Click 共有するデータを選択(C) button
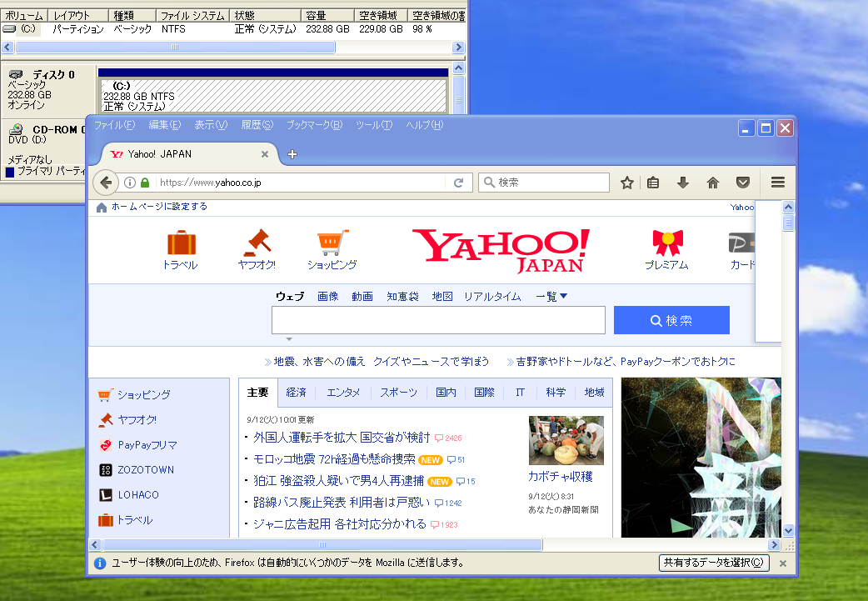Viewport: 868px width, 601px height. [x=714, y=563]
